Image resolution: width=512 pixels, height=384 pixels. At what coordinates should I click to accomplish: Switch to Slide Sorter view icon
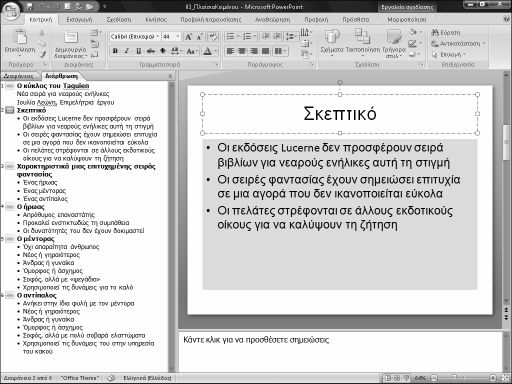coord(397,378)
